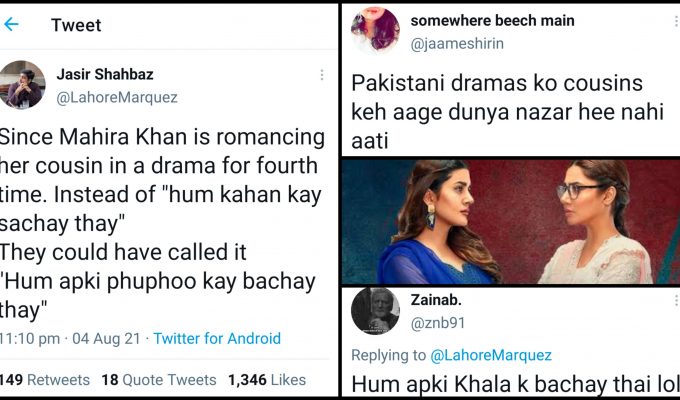Open @LahoreMarquez mention in Replying to line
The height and width of the screenshot is (400, 680).
[490, 355]
